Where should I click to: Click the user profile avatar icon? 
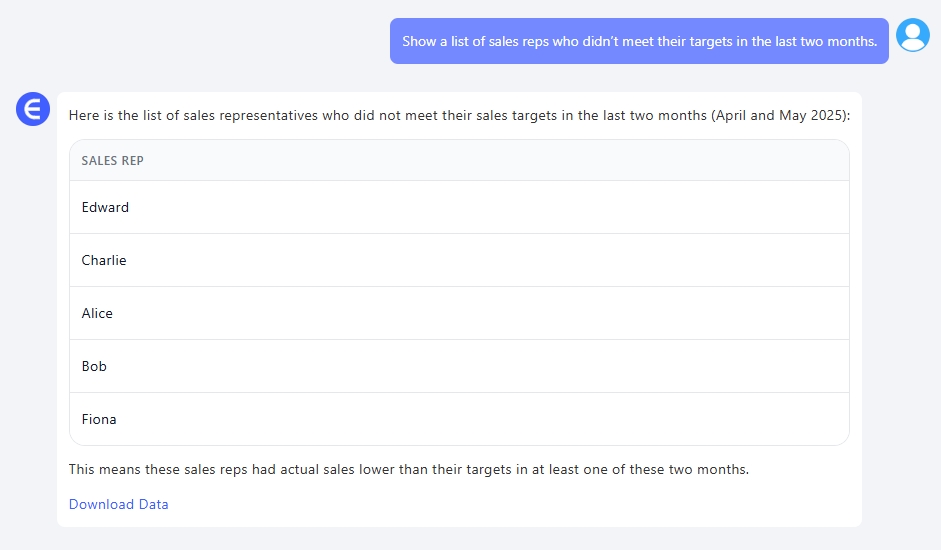(x=912, y=35)
